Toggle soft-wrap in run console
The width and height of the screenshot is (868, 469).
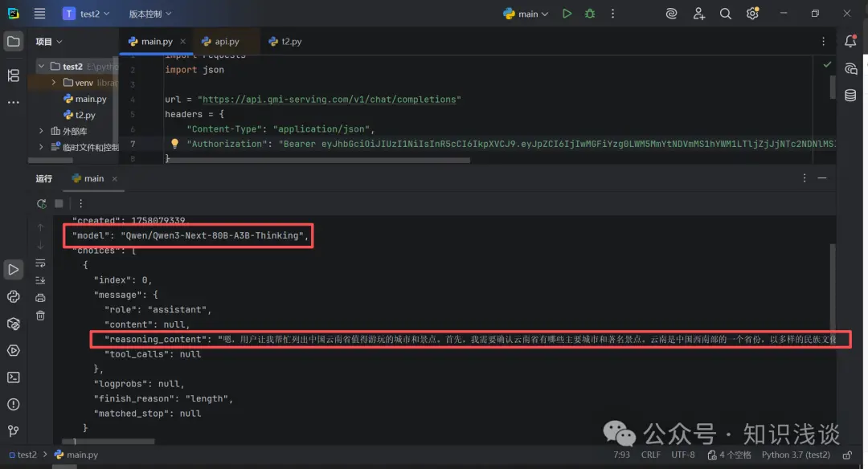(40, 263)
